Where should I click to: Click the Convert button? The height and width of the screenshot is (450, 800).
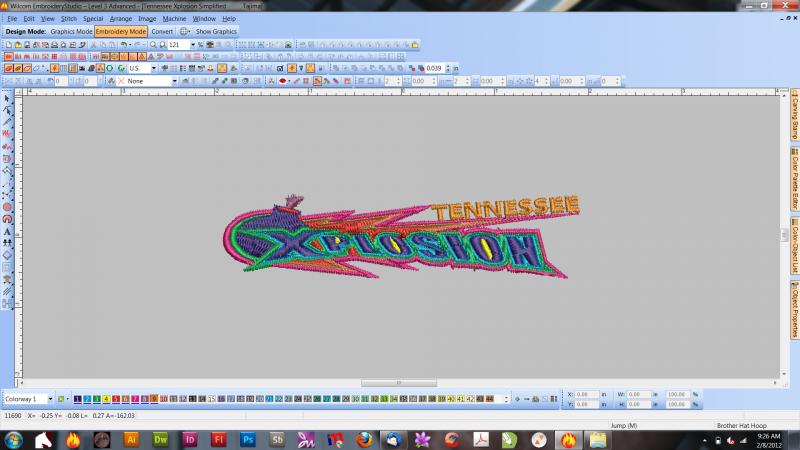[162, 32]
